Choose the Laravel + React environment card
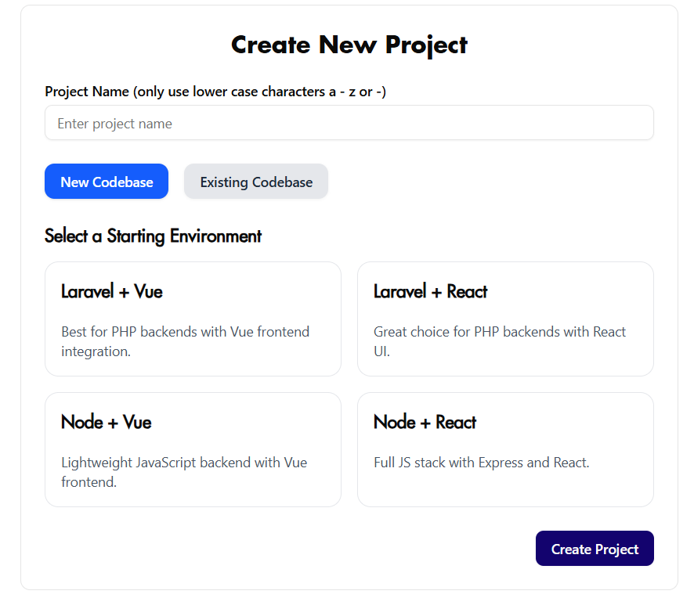Screen dimensions: 694x616 click(x=505, y=319)
